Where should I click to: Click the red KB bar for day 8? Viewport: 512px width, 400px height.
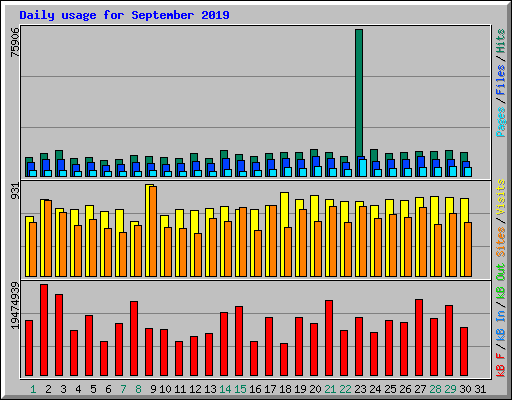point(134,339)
